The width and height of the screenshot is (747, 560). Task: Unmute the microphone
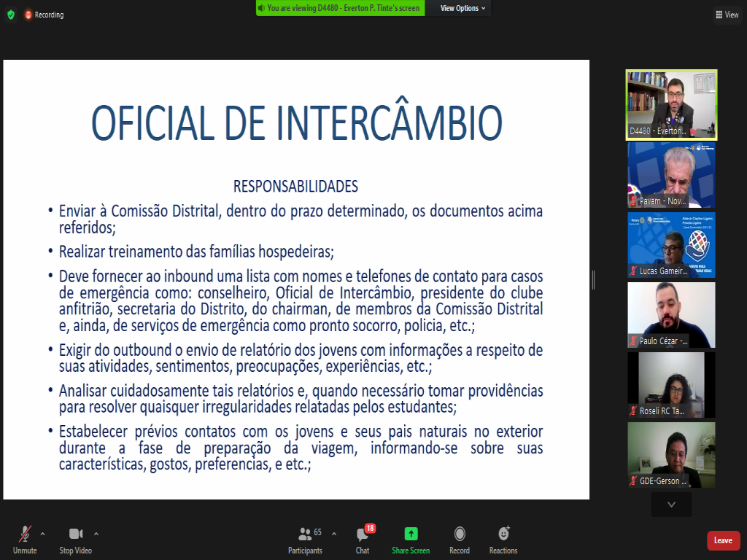coord(25,538)
